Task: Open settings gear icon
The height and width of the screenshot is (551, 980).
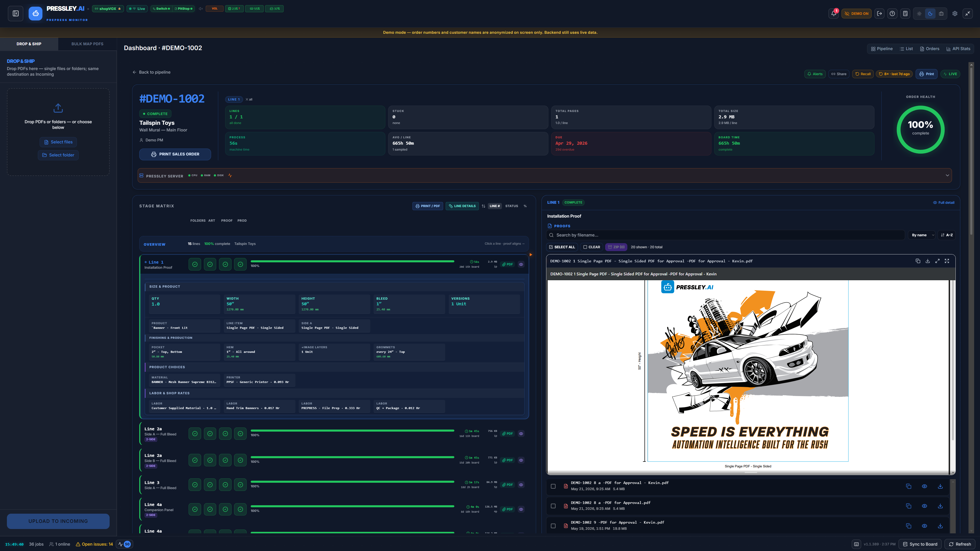Action: (x=954, y=13)
